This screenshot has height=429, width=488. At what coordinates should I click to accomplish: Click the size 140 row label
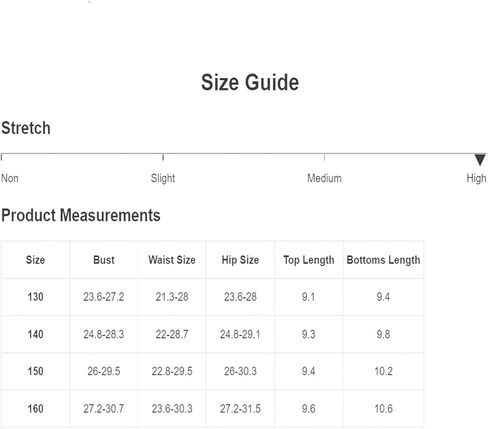35,334
